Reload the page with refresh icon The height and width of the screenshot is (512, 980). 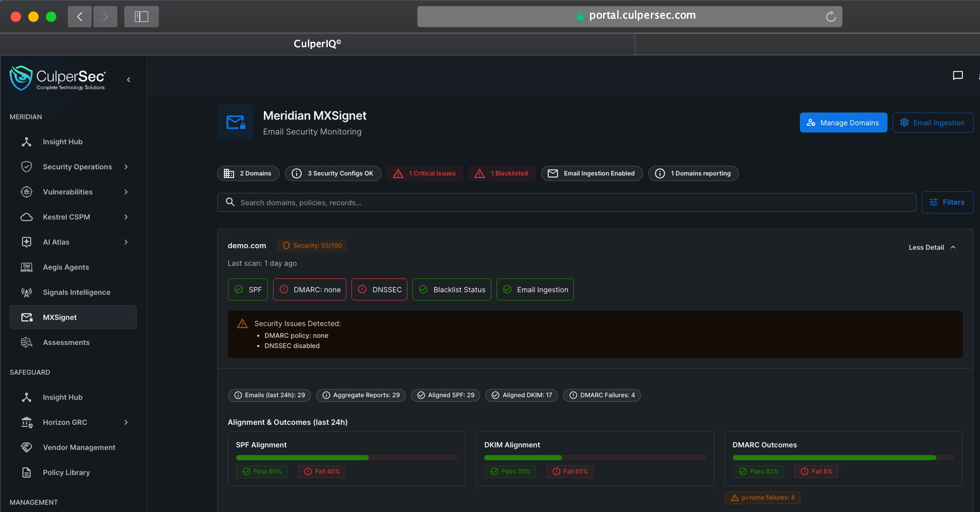(x=830, y=16)
